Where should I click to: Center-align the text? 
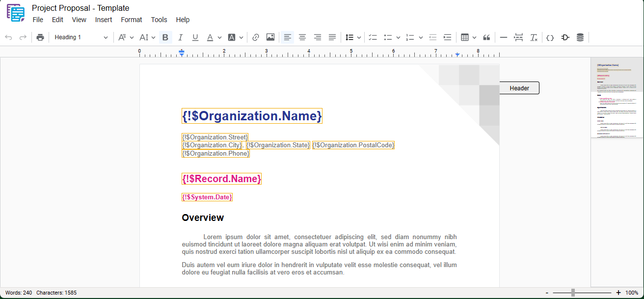(x=302, y=37)
